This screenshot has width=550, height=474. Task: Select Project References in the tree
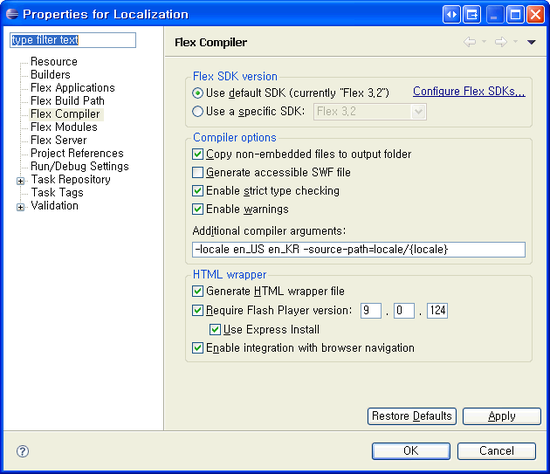[77, 153]
